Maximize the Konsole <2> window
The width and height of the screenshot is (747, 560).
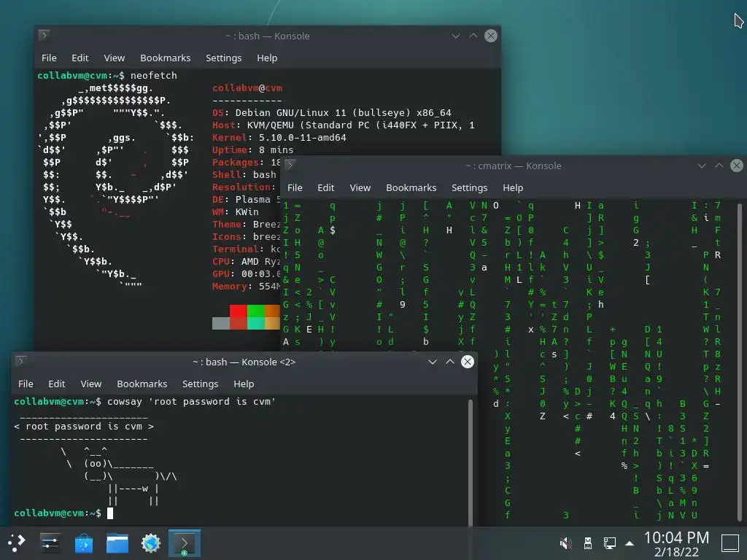449,362
